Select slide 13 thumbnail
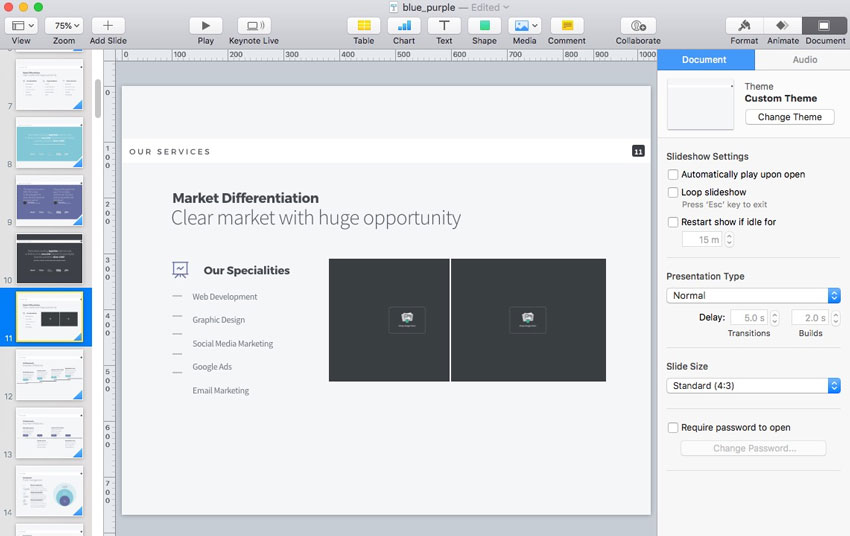 coord(49,433)
